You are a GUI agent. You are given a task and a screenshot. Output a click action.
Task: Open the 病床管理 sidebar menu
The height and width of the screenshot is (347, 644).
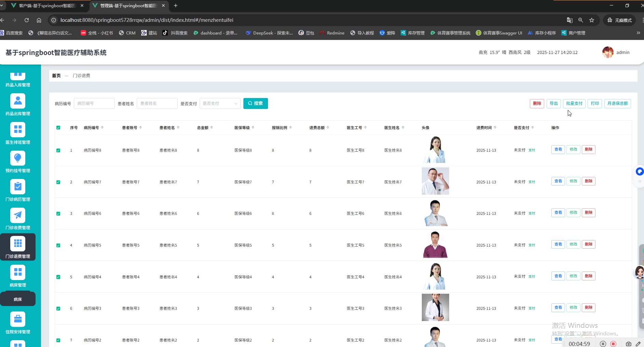point(18,276)
